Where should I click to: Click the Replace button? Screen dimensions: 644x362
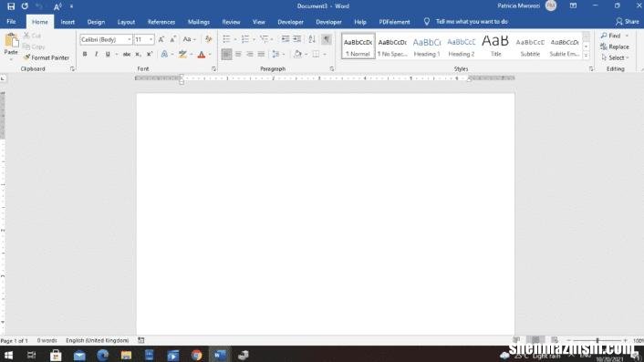click(615, 47)
